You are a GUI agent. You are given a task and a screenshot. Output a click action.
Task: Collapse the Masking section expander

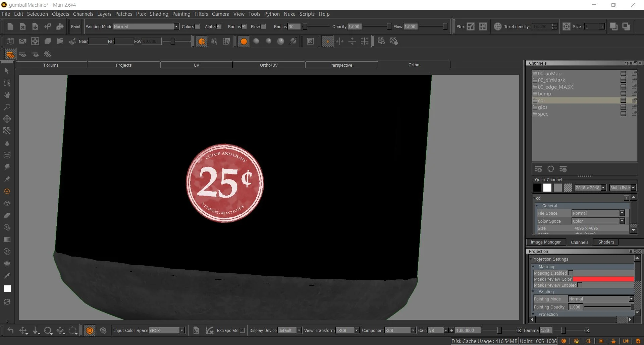coord(533,267)
